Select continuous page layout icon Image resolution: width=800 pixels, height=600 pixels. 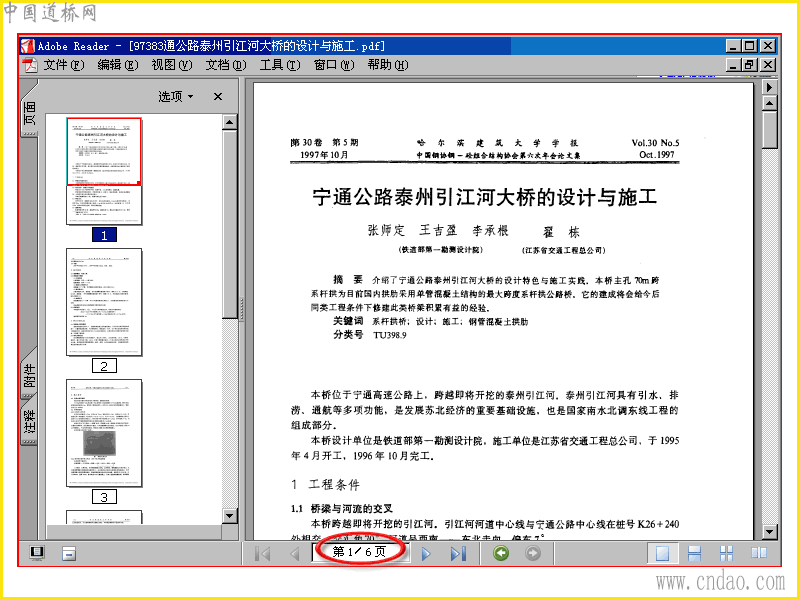[694, 553]
